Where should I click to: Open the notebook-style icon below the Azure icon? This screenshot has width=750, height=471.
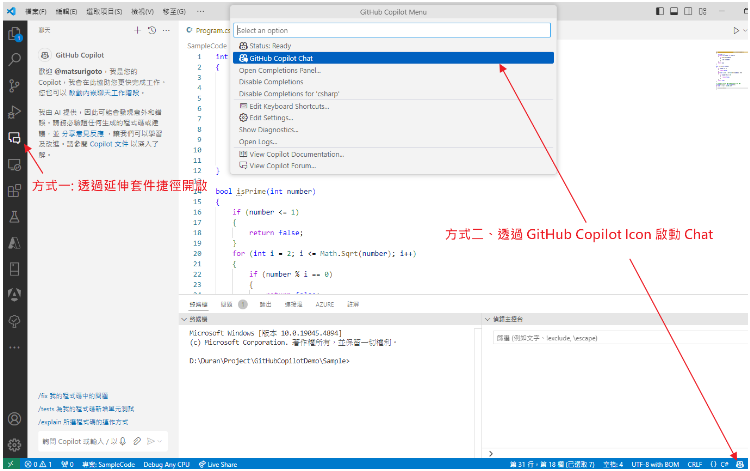(x=14, y=269)
